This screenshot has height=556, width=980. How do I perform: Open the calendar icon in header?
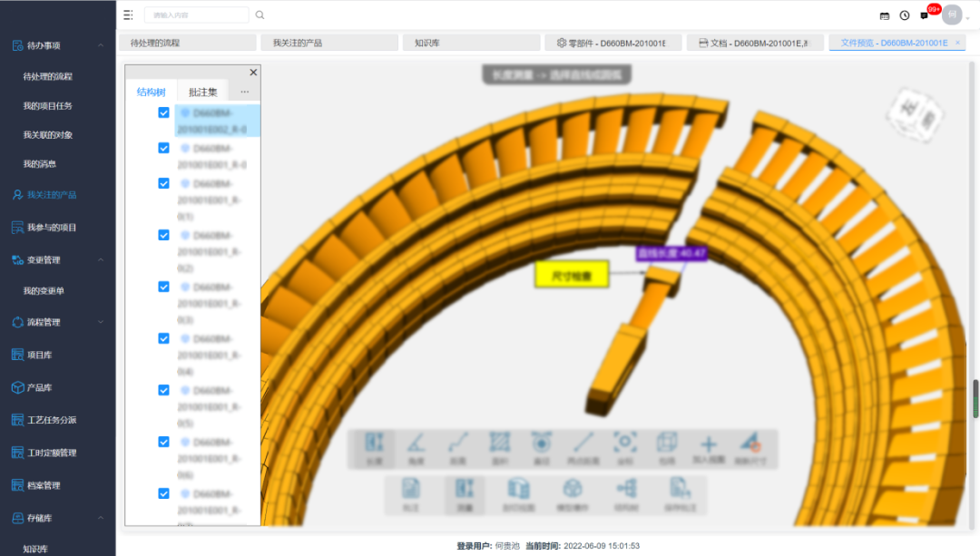tap(885, 16)
